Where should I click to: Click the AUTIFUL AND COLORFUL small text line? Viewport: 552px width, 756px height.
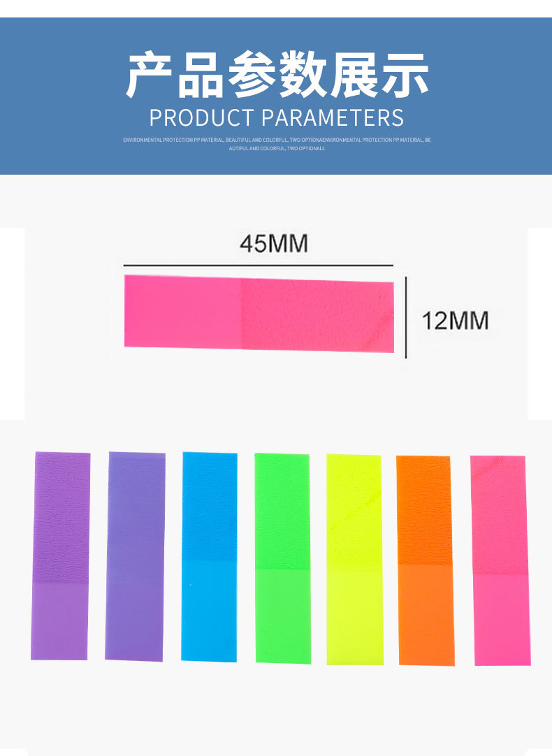coord(277,149)
